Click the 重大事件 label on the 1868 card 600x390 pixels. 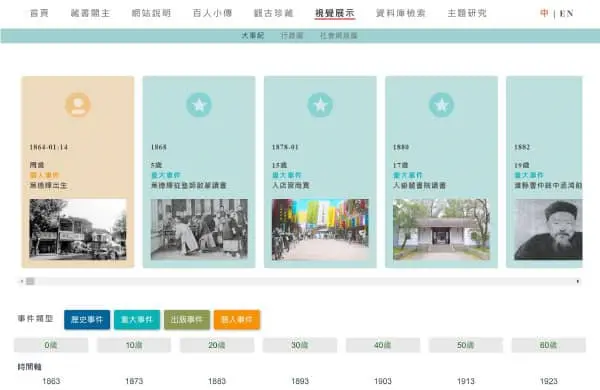[x=165, y=175]
